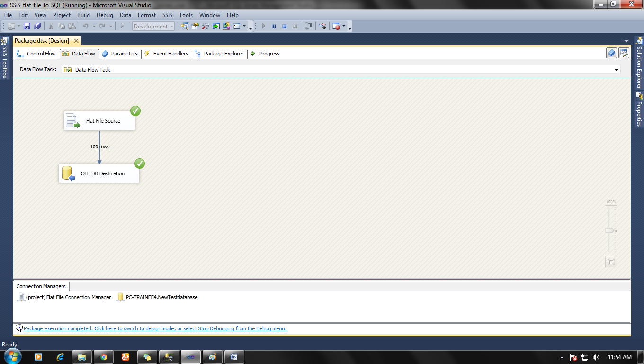This screenshot has height=364, width=644.
Task: Click the Stop Debugging toolbar button
Action: [x=284, y=27]
